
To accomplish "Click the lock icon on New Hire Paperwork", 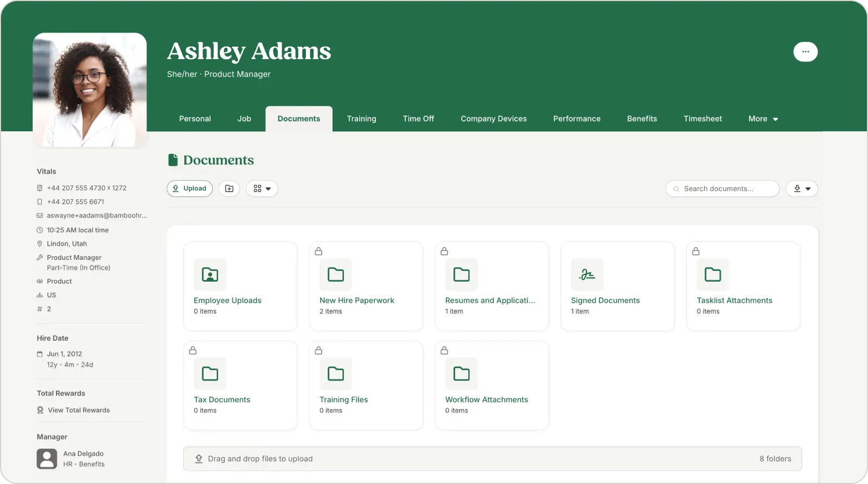I will click(x=318, y=251).
